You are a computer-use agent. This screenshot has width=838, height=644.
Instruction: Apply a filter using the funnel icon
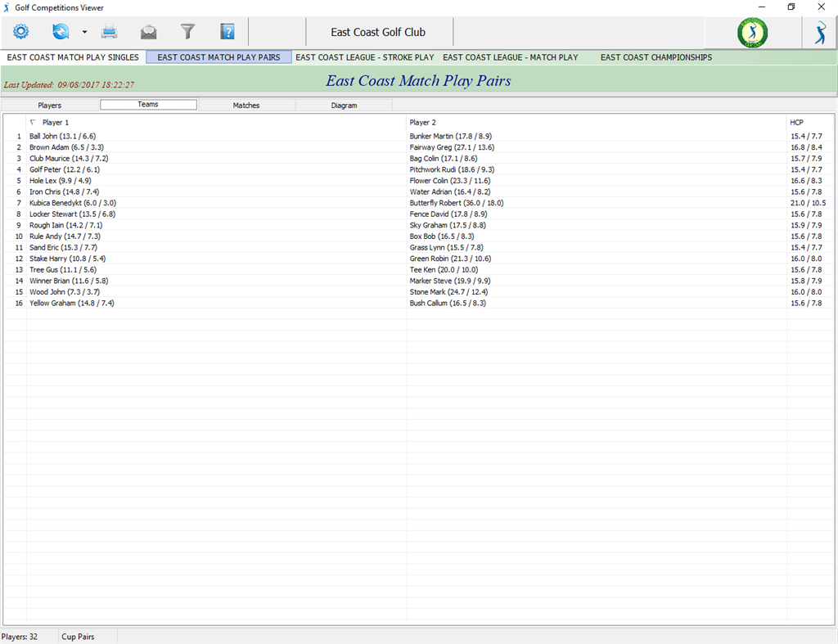pos(187,32)
